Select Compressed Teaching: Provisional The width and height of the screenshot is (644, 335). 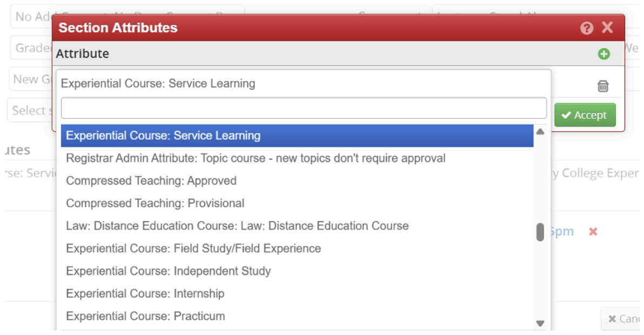tap(155, 204)
